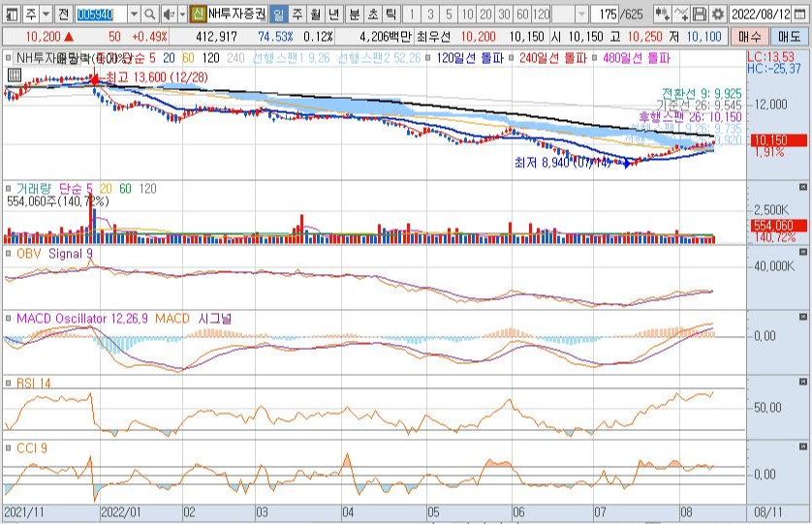This screenshot has width=812, height=524.
Task: Choose the 30 interval button
Action: [x=505, y=14]
